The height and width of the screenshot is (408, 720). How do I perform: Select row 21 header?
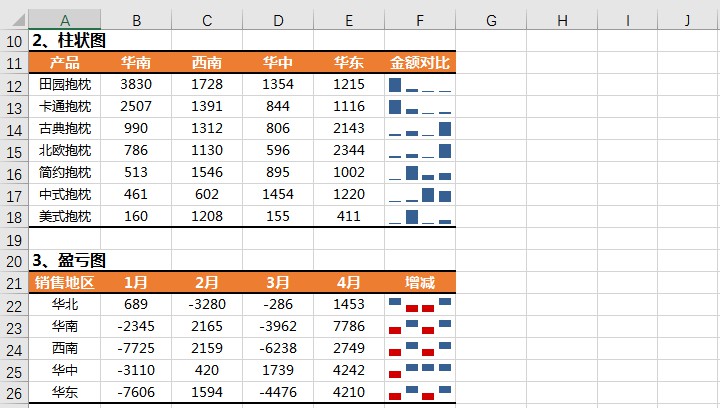point(14,283)
